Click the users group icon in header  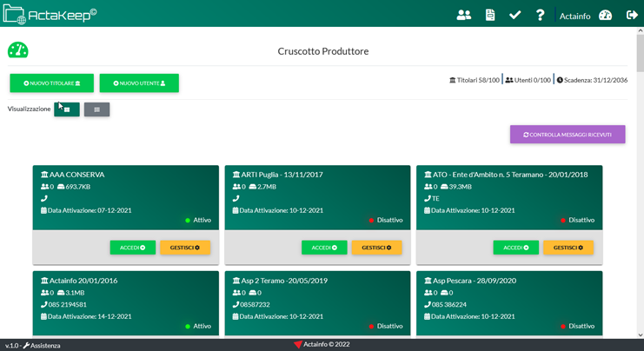tap(464, 15)
